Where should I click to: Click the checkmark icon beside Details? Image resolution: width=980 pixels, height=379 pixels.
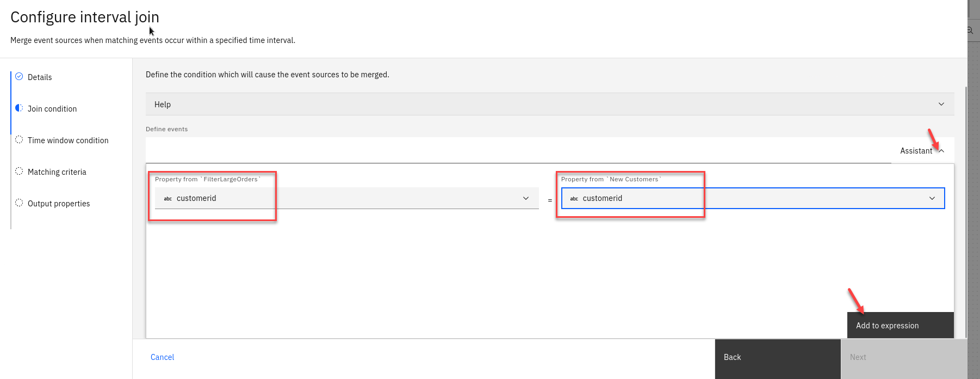coord(19,77)
